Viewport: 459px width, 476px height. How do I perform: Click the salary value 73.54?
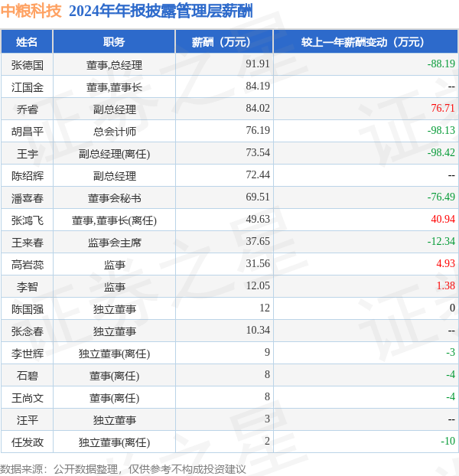click(x=258, y=152)
